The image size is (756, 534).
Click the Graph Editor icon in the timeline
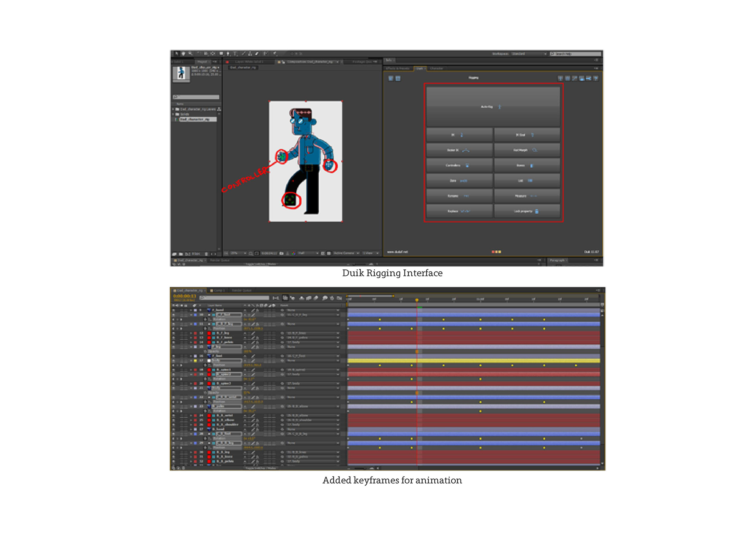(339, 298)
